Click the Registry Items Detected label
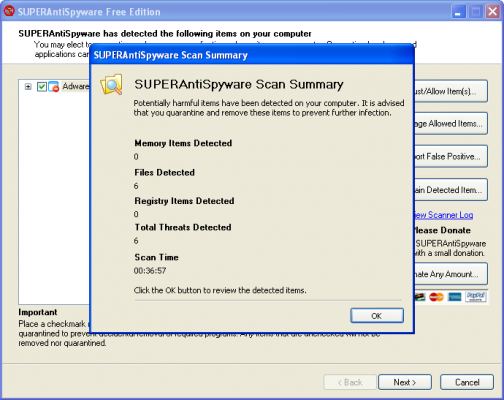This screenshot has height=400, width=504. pos(184,201)
